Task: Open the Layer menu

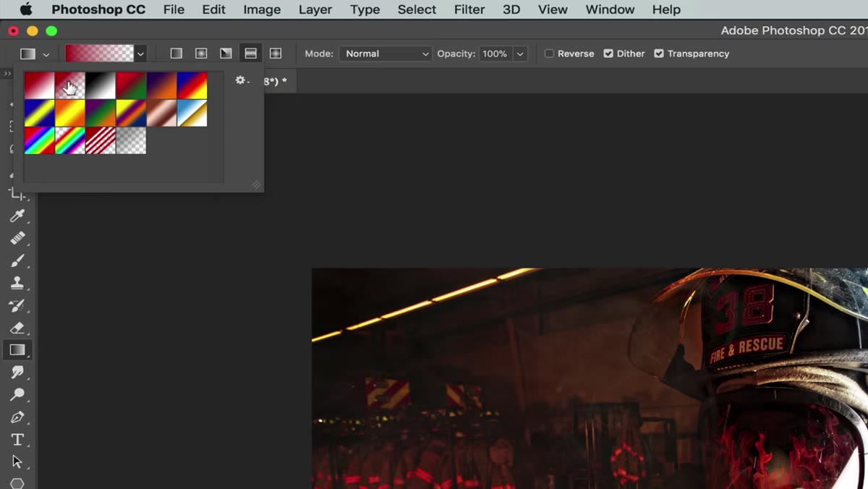Action: (315, 9)
